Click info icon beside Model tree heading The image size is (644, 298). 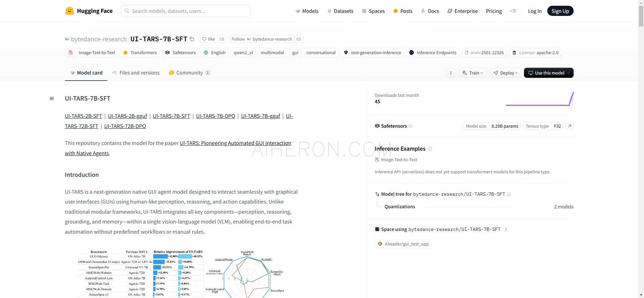click(509, 194)
